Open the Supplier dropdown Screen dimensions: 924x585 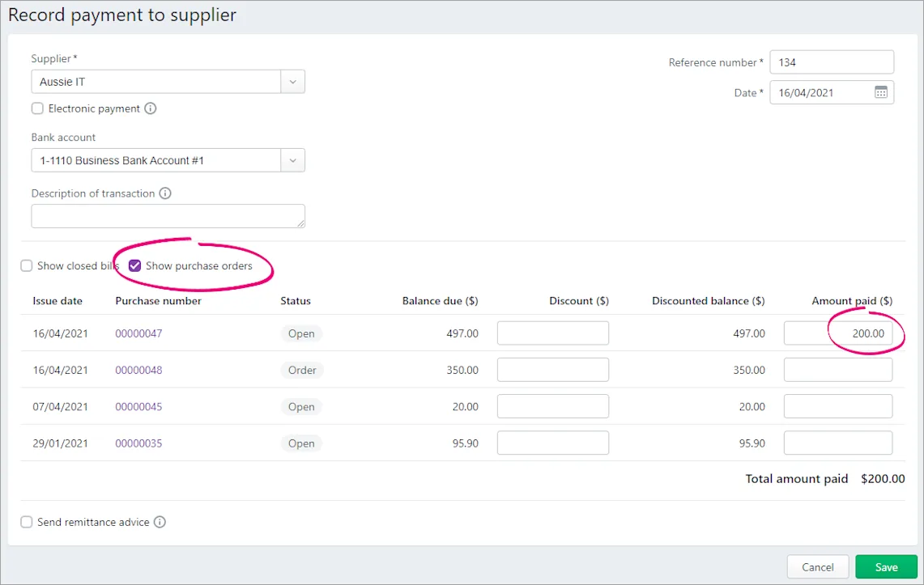pos(292,81)
